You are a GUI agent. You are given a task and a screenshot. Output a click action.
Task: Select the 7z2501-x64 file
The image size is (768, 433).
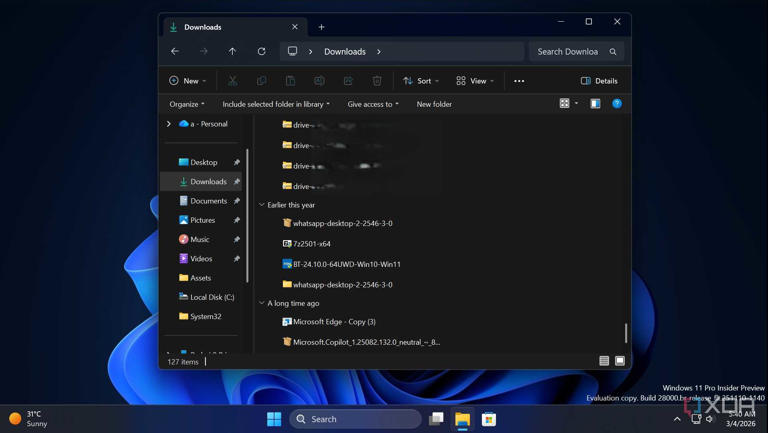[x=307, y=243]
